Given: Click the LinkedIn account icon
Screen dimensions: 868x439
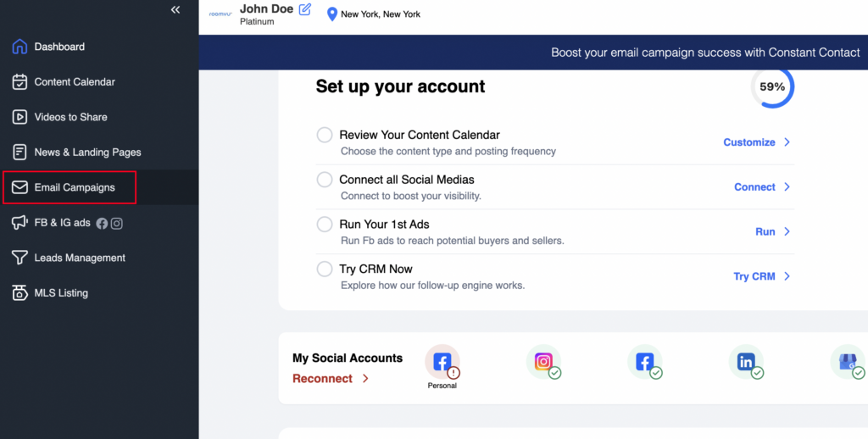Looking at the screenshot, I should 746,362.
